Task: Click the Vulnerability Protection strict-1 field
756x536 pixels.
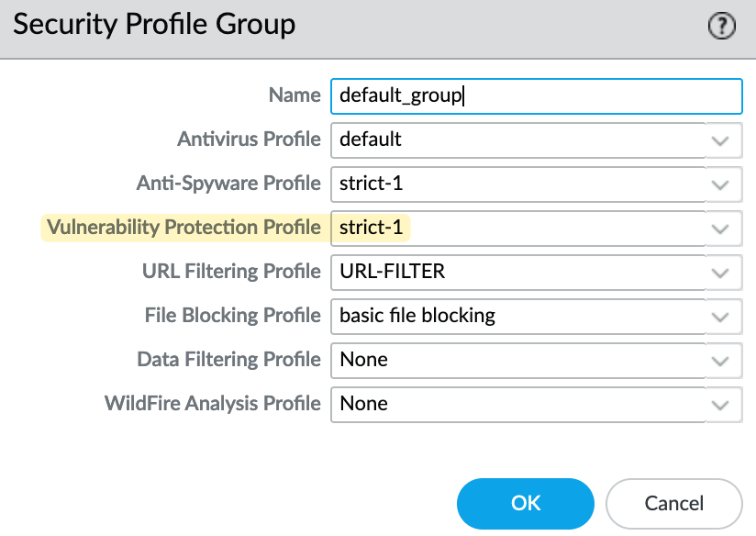Action: click(x=517, y=228)
